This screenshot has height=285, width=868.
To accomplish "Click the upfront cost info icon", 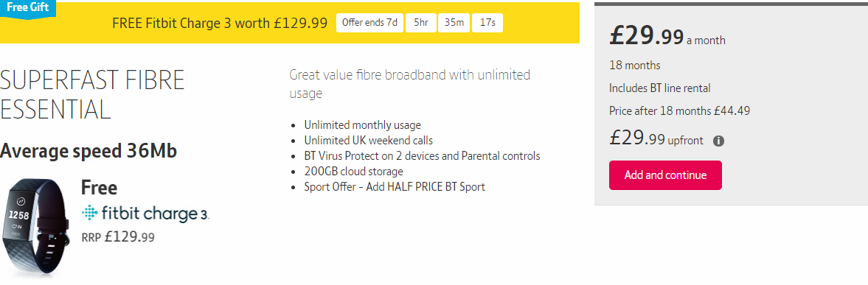I will tap(718, 141).
